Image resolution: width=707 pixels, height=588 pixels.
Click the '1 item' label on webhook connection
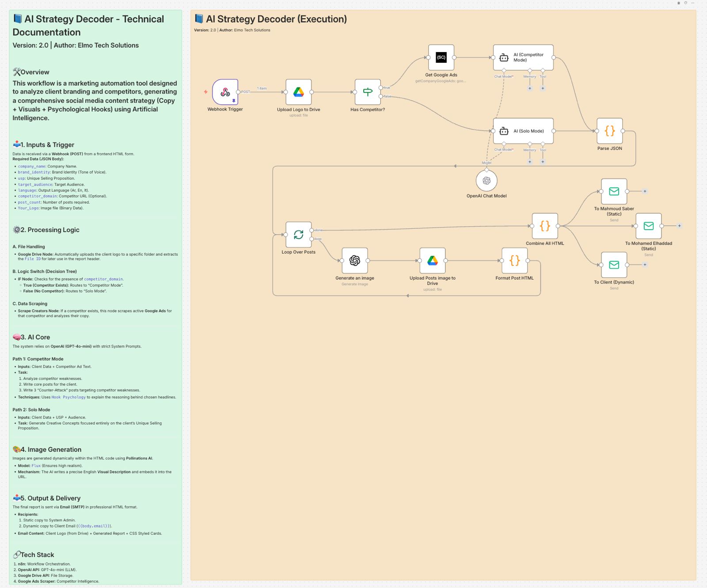(262, 88)
